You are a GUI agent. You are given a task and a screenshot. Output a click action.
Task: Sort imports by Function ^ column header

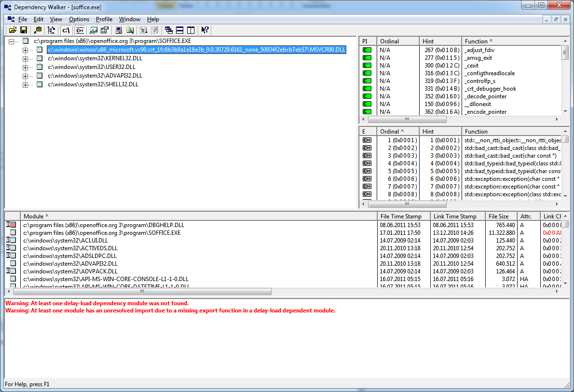tap(511, 41)
